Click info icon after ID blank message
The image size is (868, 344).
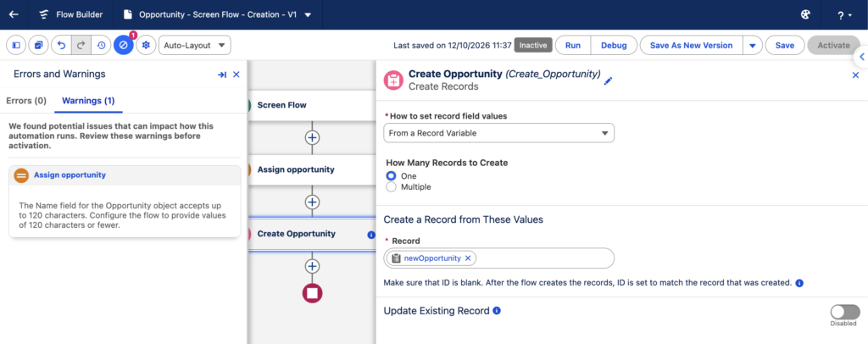tap(799, 283)
